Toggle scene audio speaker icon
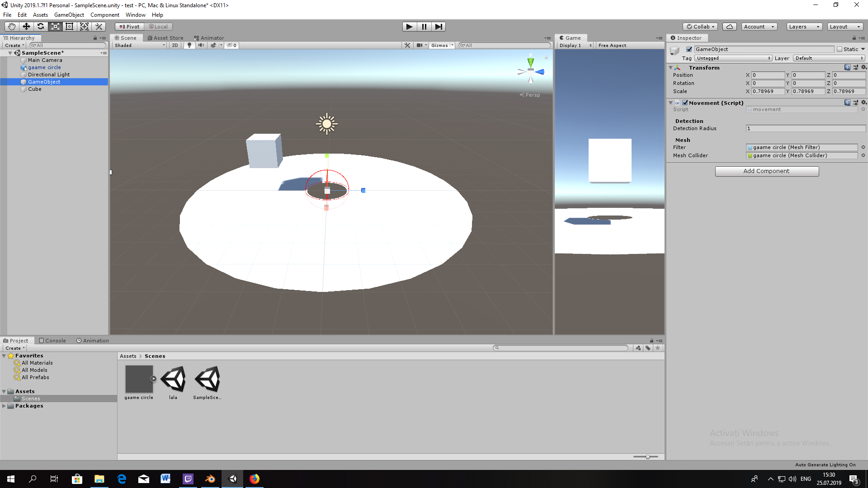The width and height of the screenshot is (868, 488). pyautogui.click(x=201, y=45)
